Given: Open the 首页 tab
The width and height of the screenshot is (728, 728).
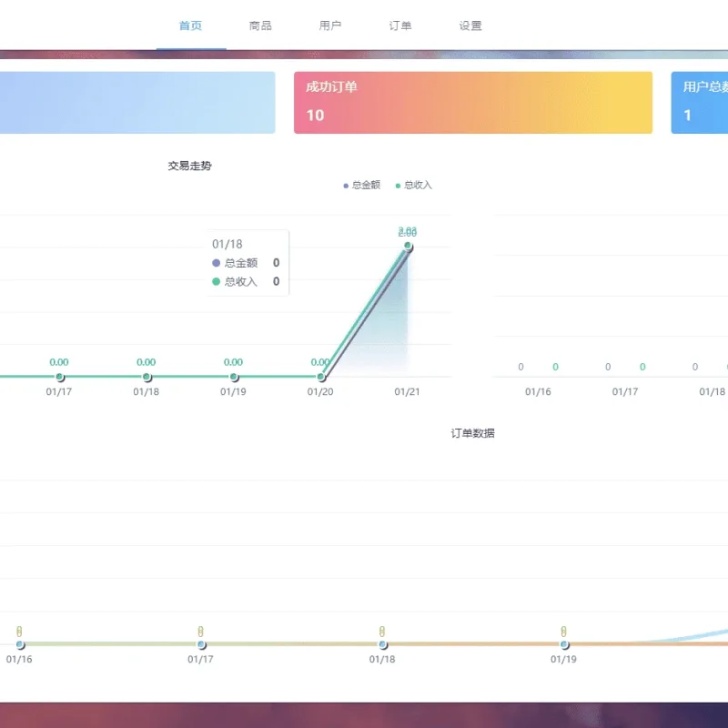Looking at the screenshot, I should 191,26.
